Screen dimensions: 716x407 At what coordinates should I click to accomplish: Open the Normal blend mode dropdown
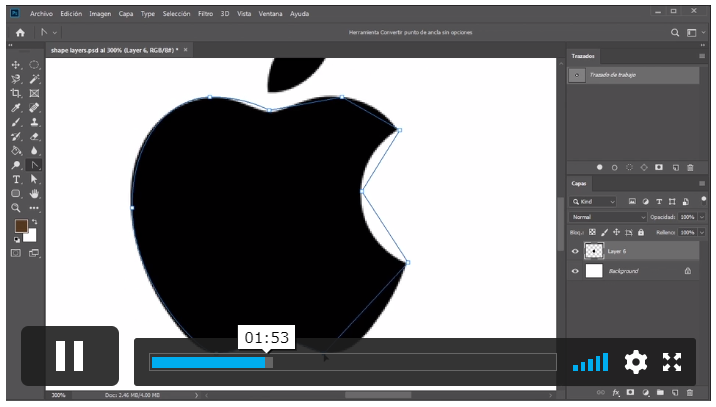pos(608,217)
